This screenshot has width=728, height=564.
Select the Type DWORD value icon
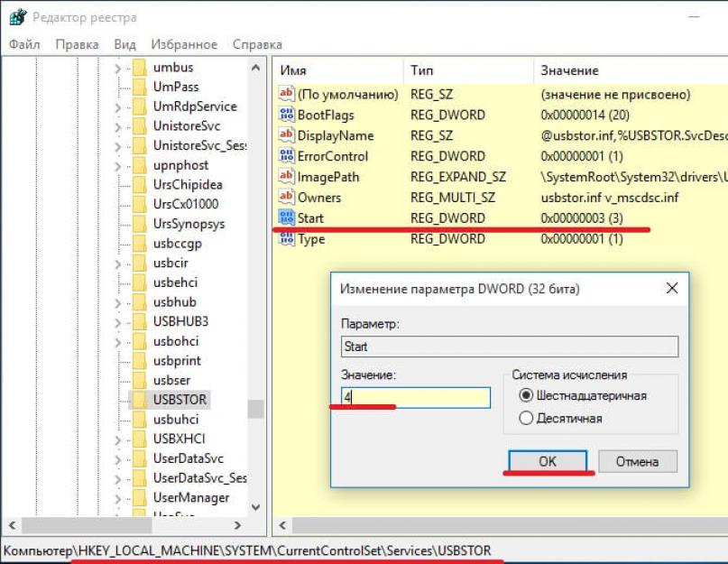click(x=287, y=238)
